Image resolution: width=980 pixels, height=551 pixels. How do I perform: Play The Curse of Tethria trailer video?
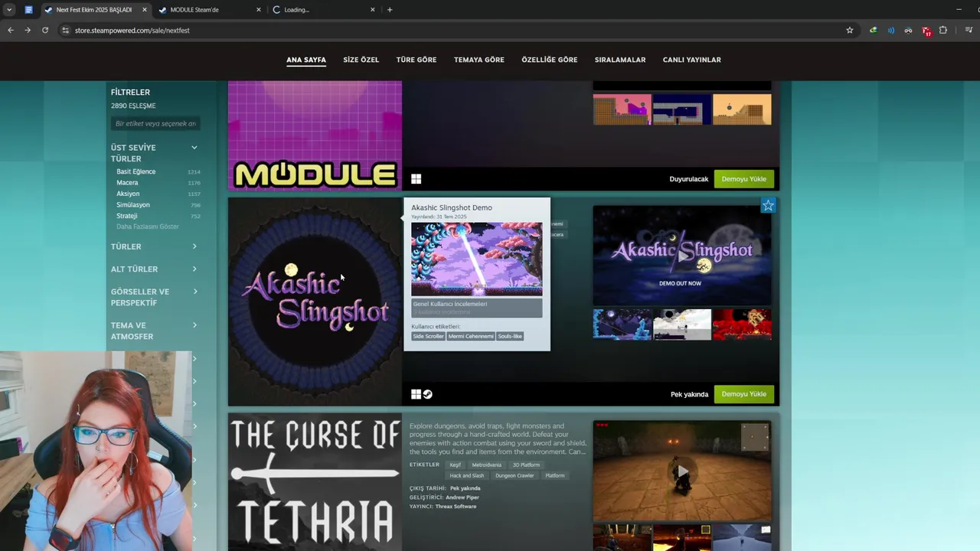682,471
